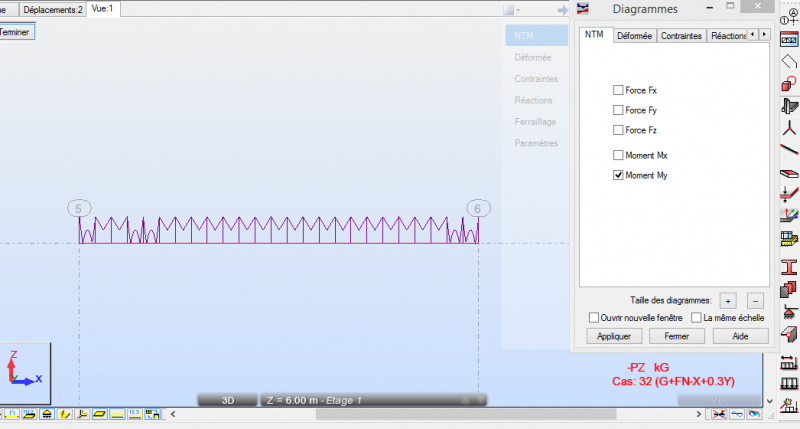Toggle section shapes display icon

[x=64, y=414]
